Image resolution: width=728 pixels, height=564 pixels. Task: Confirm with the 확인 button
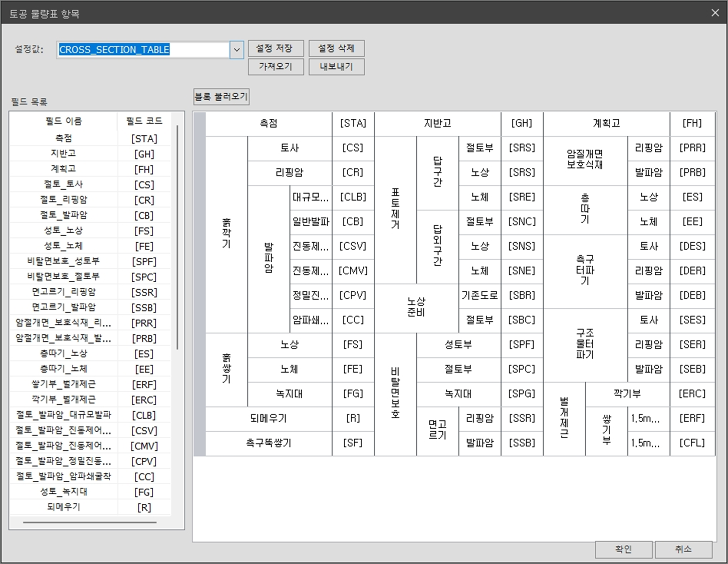[x=624, y=549]
